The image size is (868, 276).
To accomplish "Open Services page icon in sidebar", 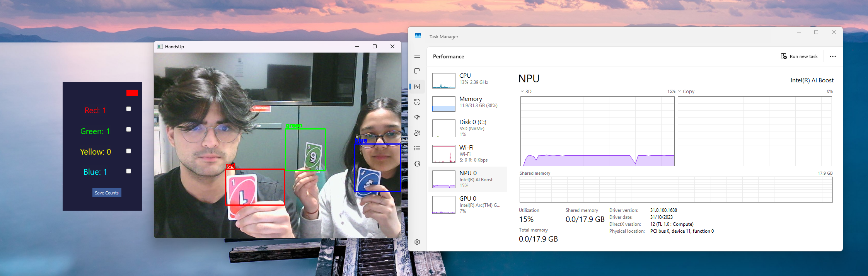I will (417, 164).
